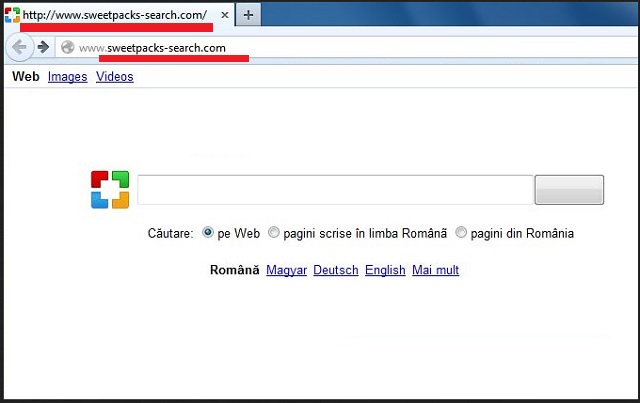Select the Web search category
640x403 pixels.
26,76
